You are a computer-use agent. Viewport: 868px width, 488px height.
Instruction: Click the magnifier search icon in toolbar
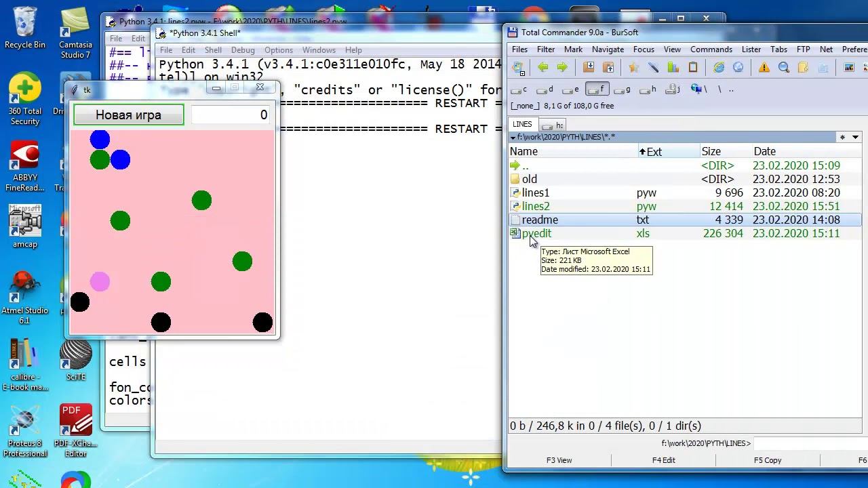(784, 67)
